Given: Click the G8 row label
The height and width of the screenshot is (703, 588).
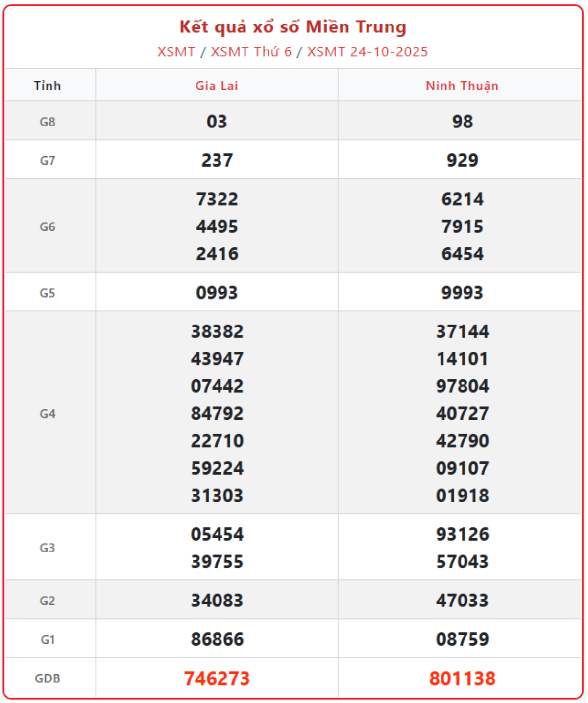Looking at the screenshot, I should [48, 122].
